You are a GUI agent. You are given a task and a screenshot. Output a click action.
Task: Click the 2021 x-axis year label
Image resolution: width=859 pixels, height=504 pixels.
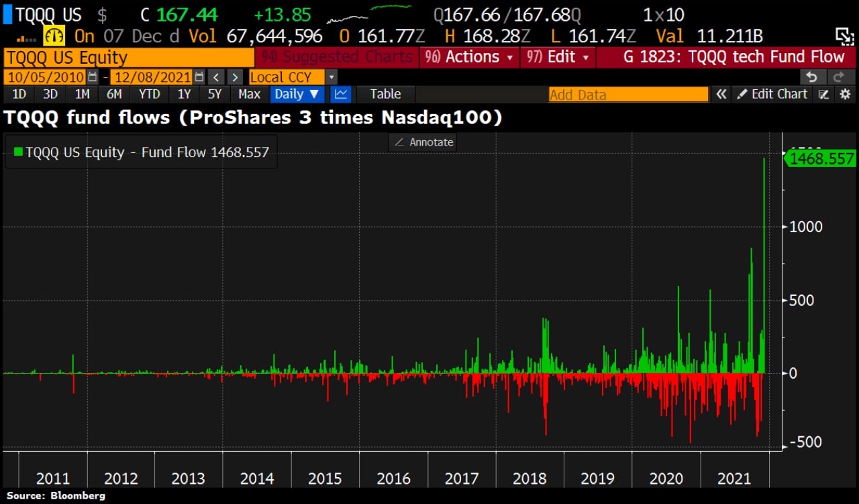coord(734,478)
